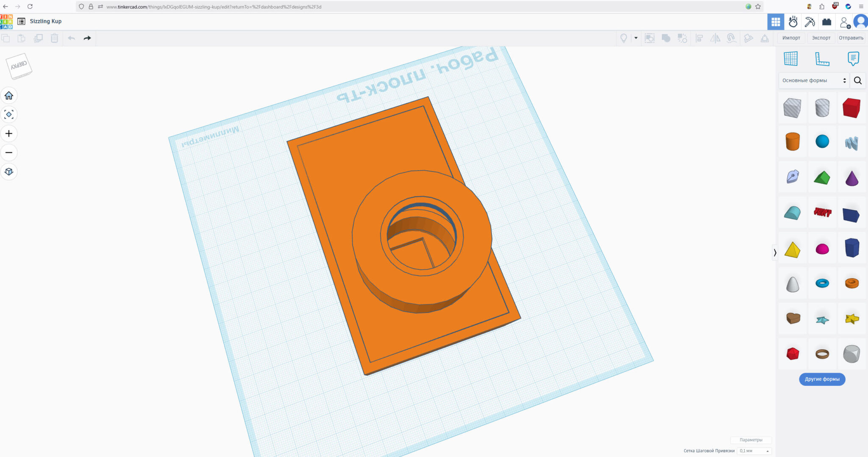Select the Workplane tool icon
868x457 pixels.
tap(790, 58)
